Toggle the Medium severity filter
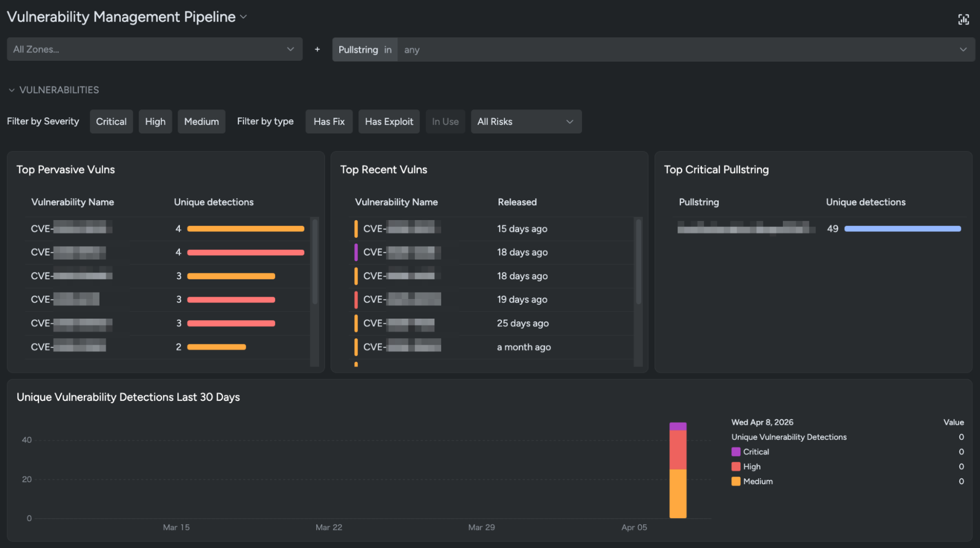The height and width of the screenshot is (548, 980). tap(201, 122)
